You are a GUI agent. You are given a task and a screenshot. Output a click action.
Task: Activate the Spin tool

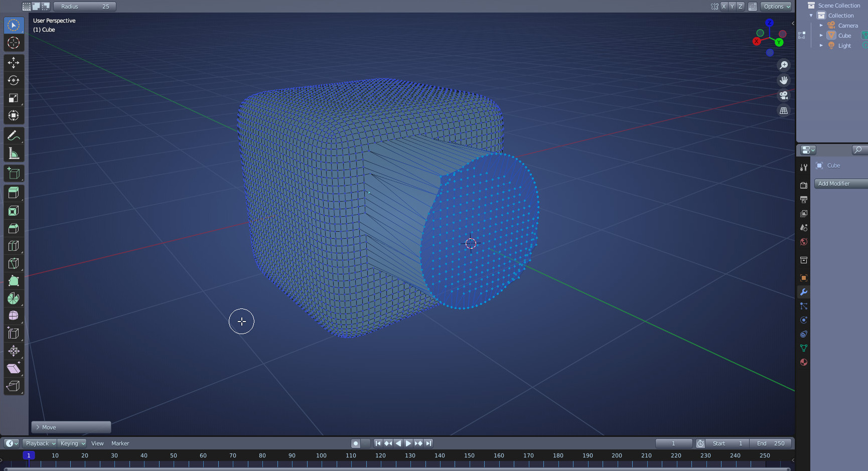pyautogui.click(x=14, y=298)
